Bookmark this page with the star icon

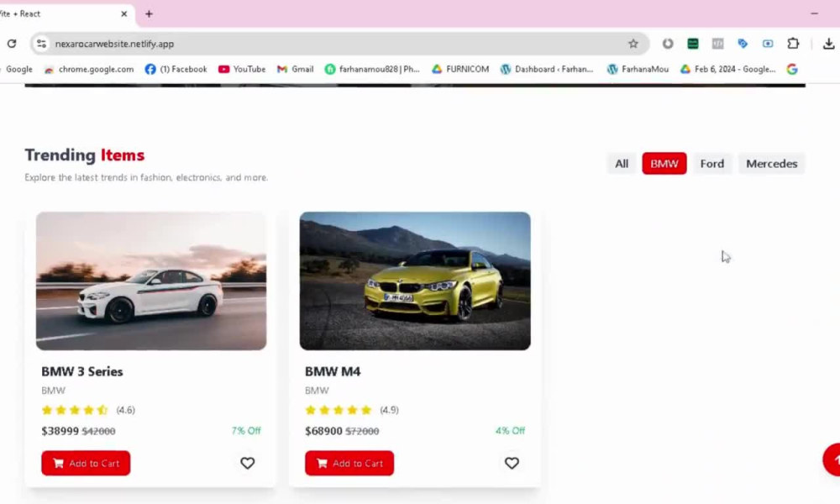tap(633, 44)
